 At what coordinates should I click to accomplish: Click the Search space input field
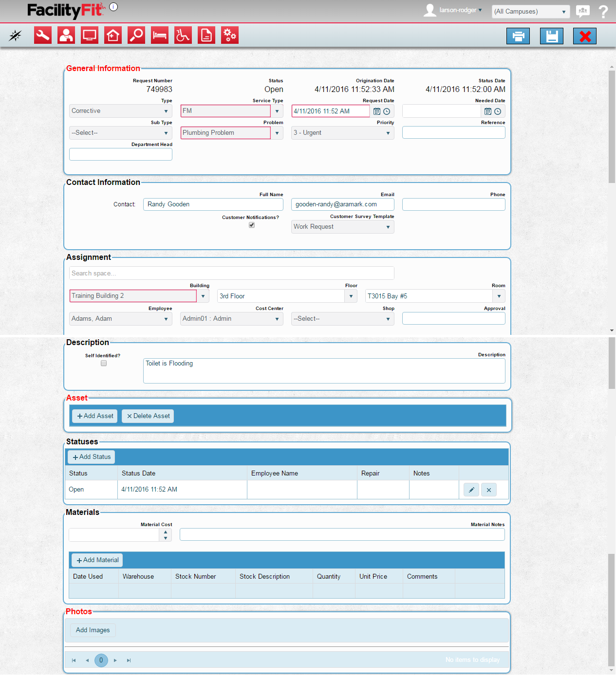point(231,274)
